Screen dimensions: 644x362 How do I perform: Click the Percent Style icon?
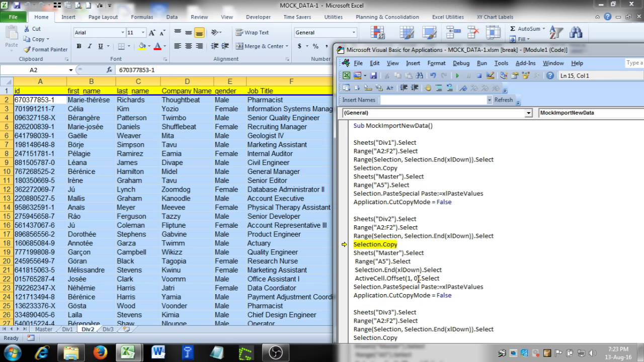click(315, 46)
